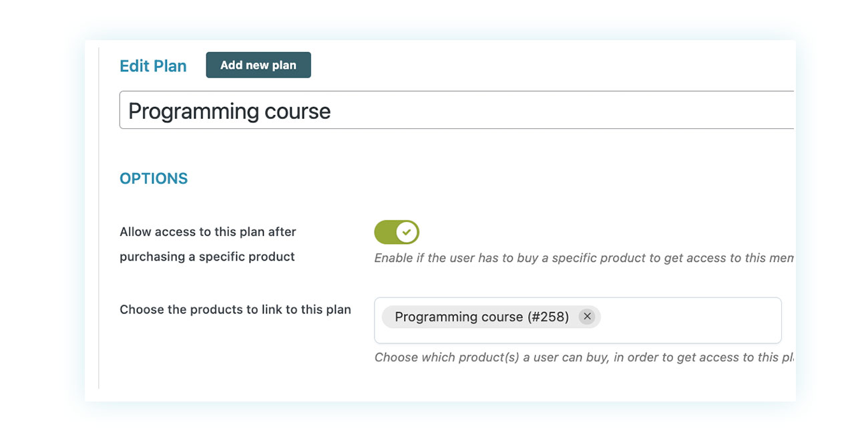Image resolution: width=868 pixels, height=441 pixels.
Task: Click the 'purchasing a specific product' label line
Action: tap(207, 257)
